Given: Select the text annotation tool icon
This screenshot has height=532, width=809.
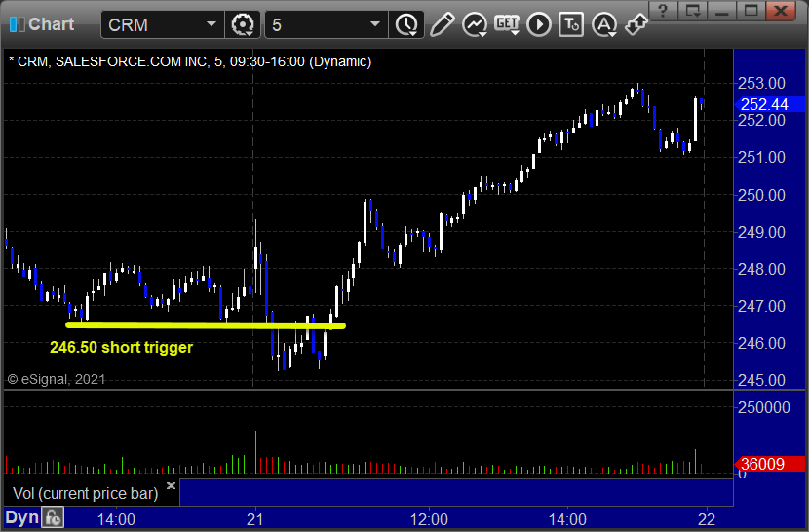Looking at the screenshot, I should pyautogui.click(x=571, y=24).
